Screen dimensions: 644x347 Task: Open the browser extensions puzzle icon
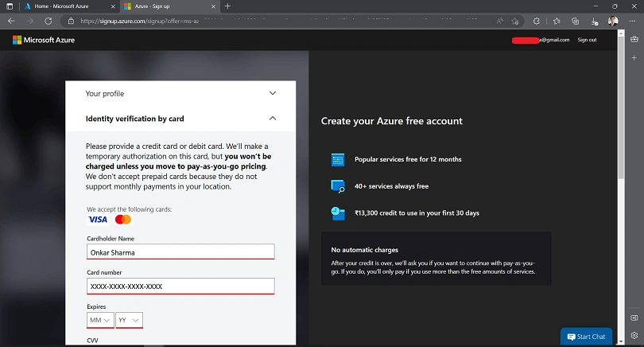click(x=537, y=21)
